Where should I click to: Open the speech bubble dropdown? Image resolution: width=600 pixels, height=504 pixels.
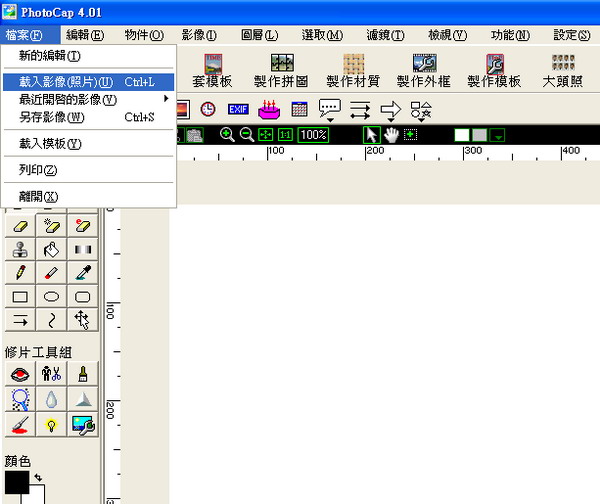coord(330,109)
